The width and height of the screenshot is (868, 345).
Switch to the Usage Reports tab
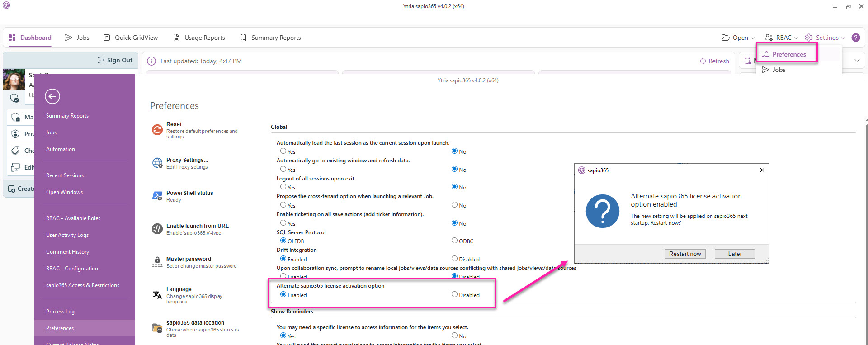[x=199, y=38]
